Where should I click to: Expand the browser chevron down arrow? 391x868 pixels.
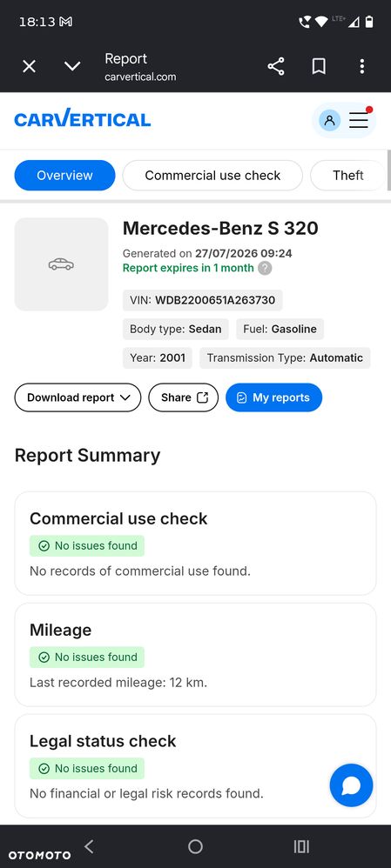click(72, 67)
